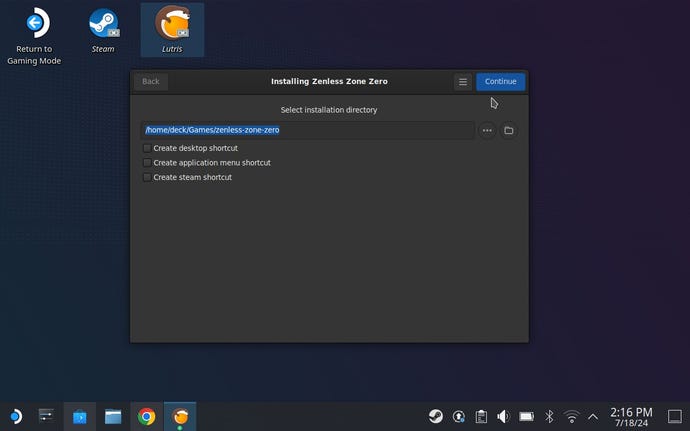This screenshot has height=431, width=690.
Task: Open the Bluetooth tray icon
Action: tap(549, 416)
